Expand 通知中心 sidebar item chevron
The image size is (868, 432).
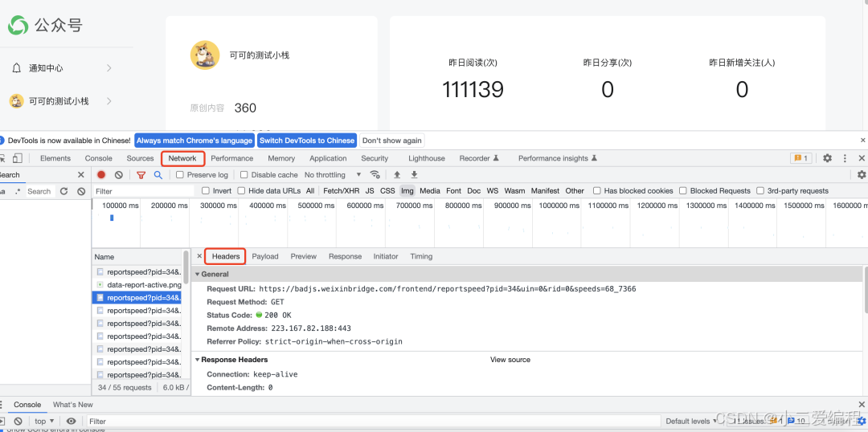(109, 68)
